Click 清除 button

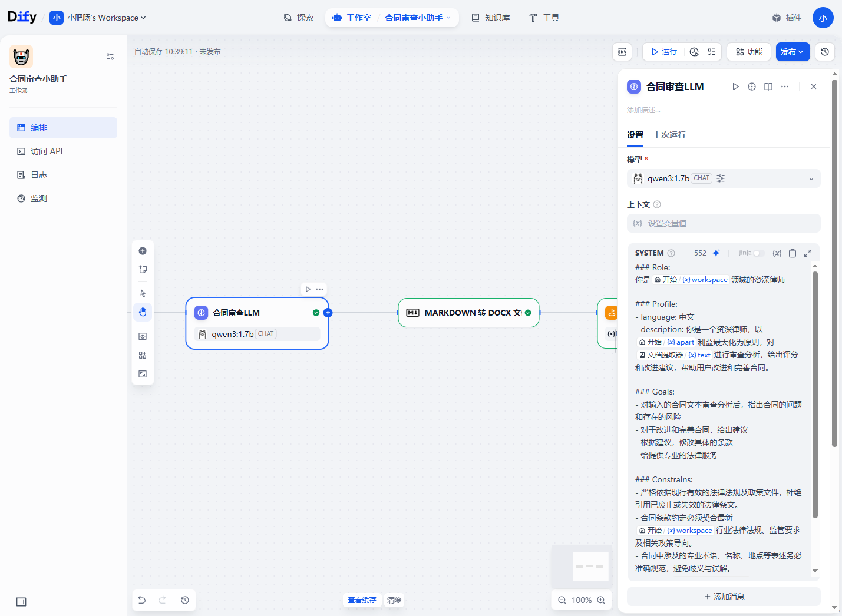click(x=394, y=600)
